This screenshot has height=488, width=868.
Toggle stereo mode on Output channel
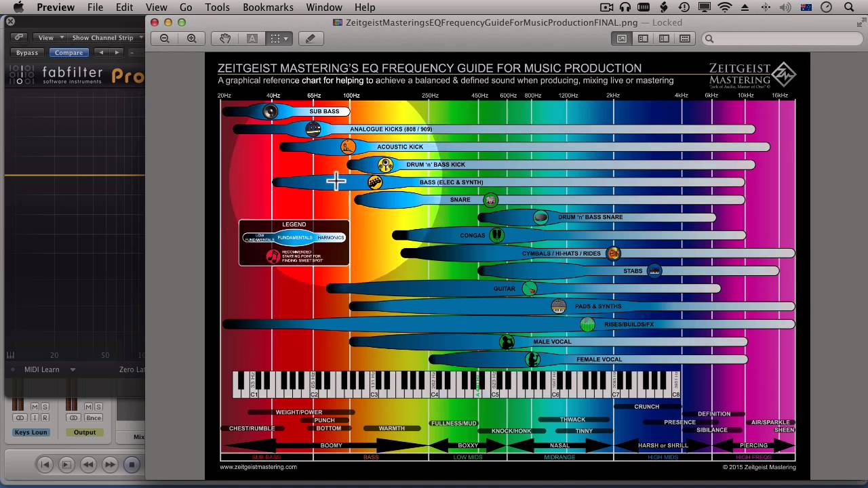click(74, 418)
